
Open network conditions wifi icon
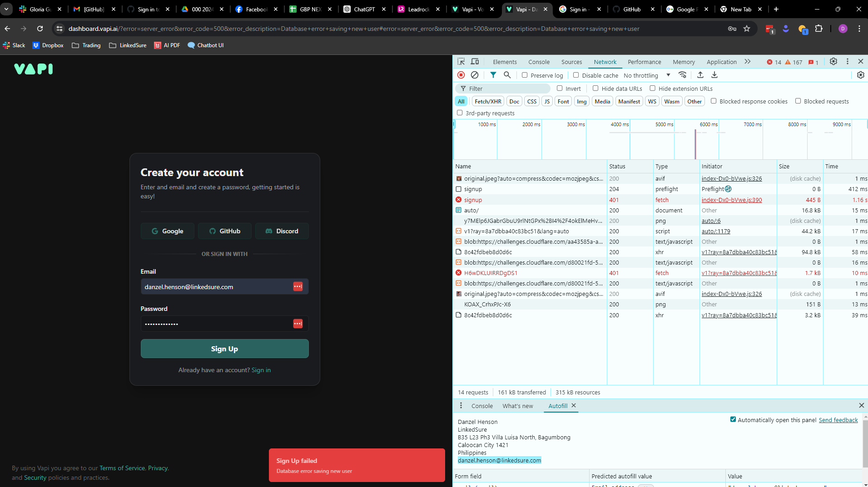682,75
